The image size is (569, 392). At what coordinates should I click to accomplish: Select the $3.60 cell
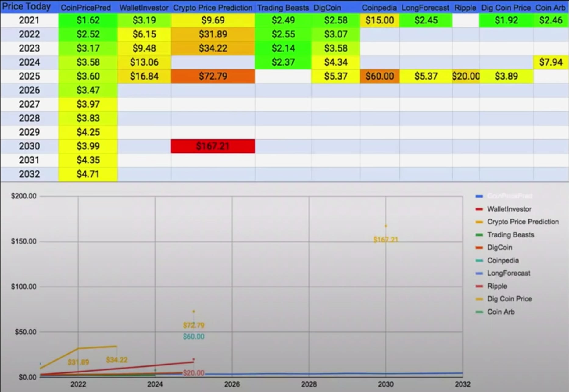[88, 76]
